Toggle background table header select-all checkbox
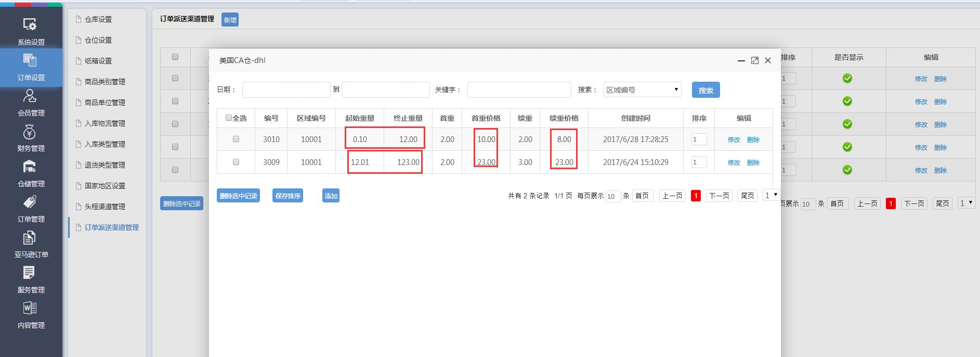The height and width of the screenshot is (357, 980). point(175,57)
